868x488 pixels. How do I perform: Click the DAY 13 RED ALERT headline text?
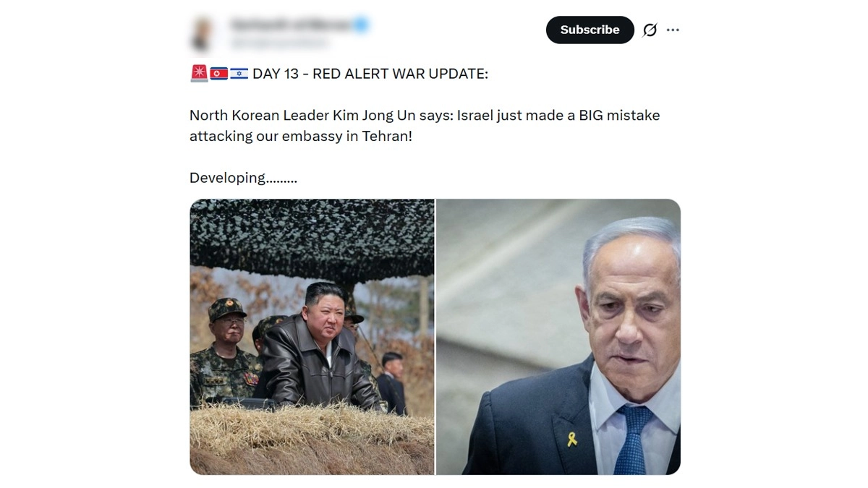pyautogui.click(x=370, y=74)
